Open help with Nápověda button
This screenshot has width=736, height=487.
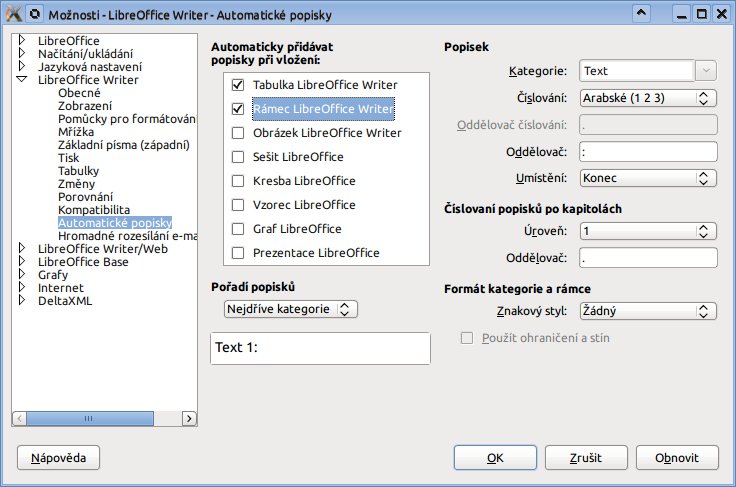pyautogui.click(x=59, y=457)
